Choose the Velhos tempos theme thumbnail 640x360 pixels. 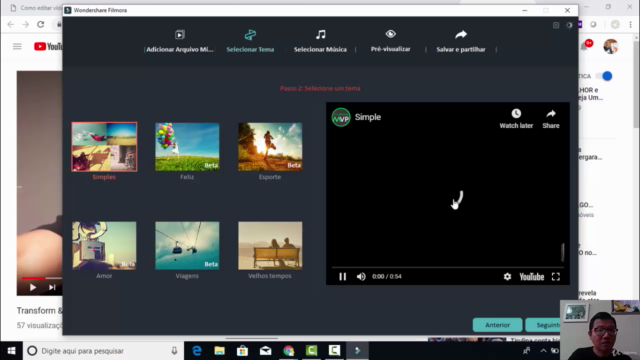(270, 245)
